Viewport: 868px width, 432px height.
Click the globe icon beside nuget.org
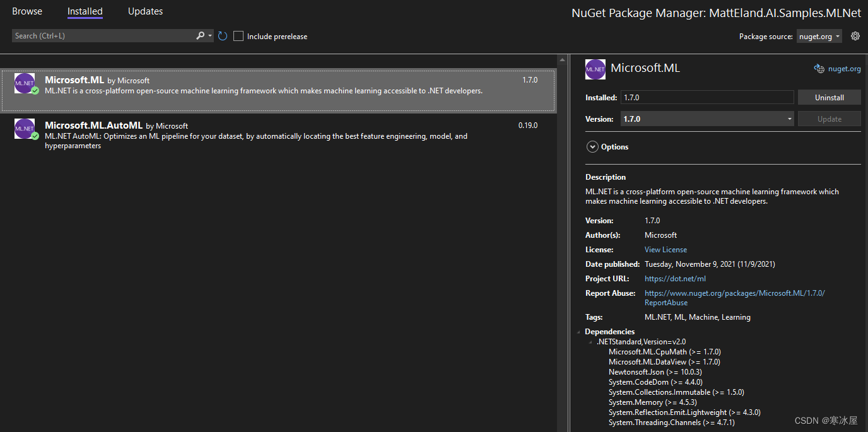pos(819,69)
